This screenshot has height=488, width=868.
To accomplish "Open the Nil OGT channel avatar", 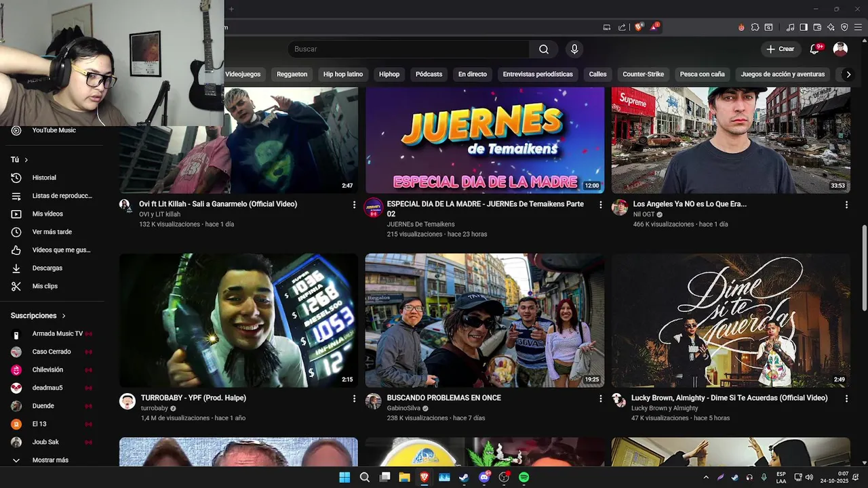I will [620, 207].
